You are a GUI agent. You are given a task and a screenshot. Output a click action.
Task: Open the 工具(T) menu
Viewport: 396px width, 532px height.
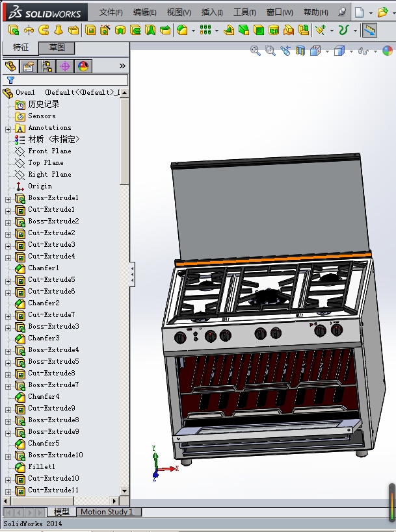tap(244, 12)
